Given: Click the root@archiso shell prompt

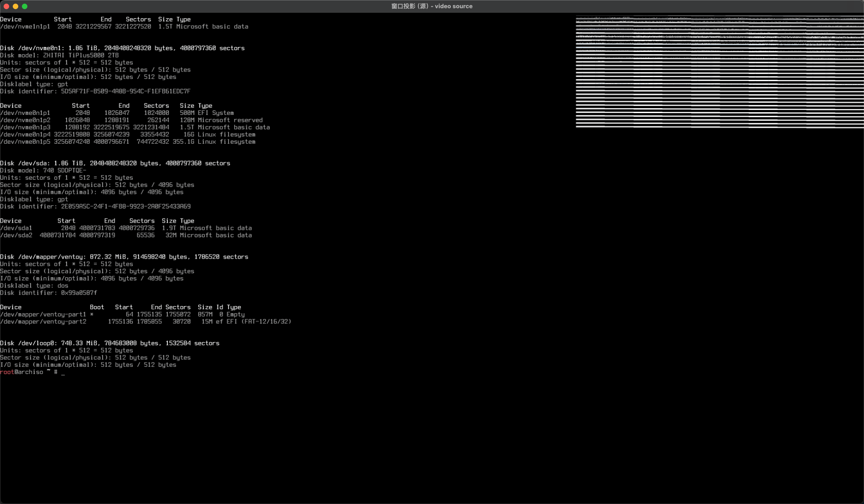Looking at the screenshot, I should pyautogui.click(x=29, y=373).
